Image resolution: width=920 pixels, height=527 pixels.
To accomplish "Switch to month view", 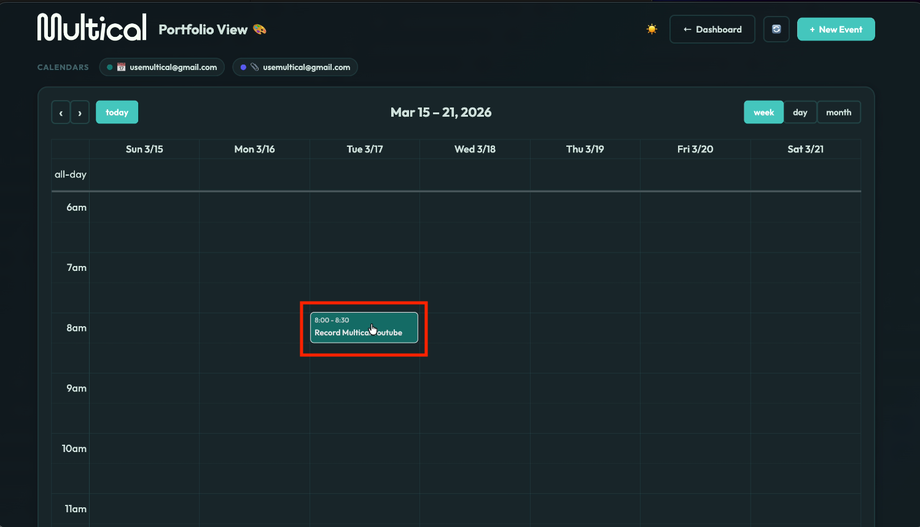I will 839,112.
